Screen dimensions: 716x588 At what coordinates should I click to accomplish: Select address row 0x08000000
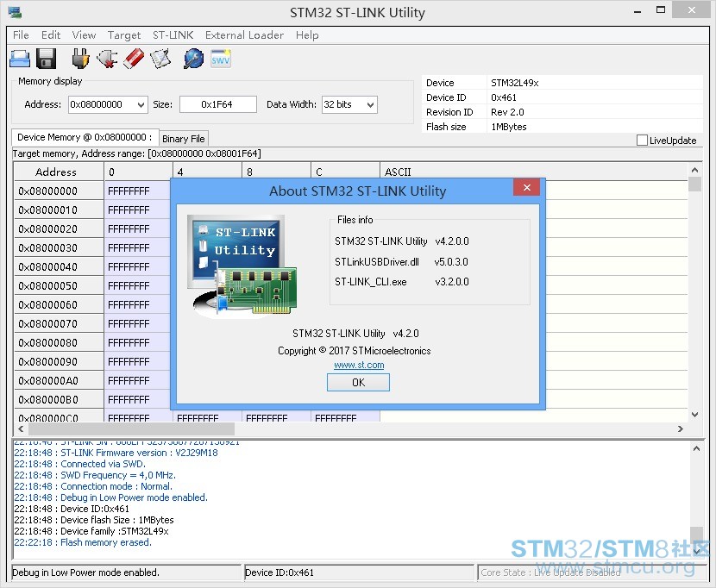(59, 191)
